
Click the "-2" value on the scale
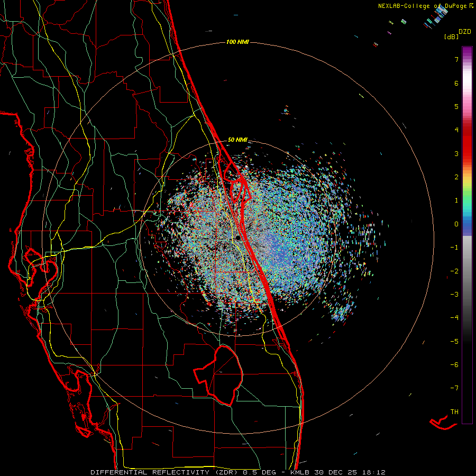(x=454, y=271)
